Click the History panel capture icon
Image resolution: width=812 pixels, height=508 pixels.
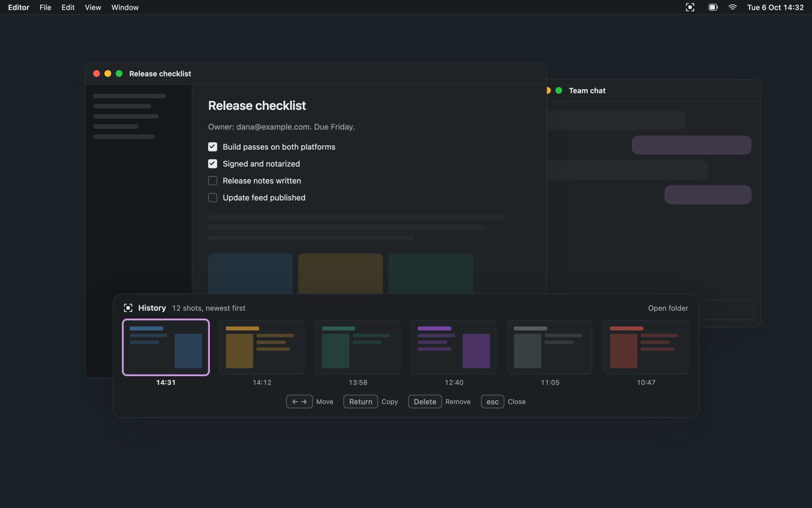128,308
